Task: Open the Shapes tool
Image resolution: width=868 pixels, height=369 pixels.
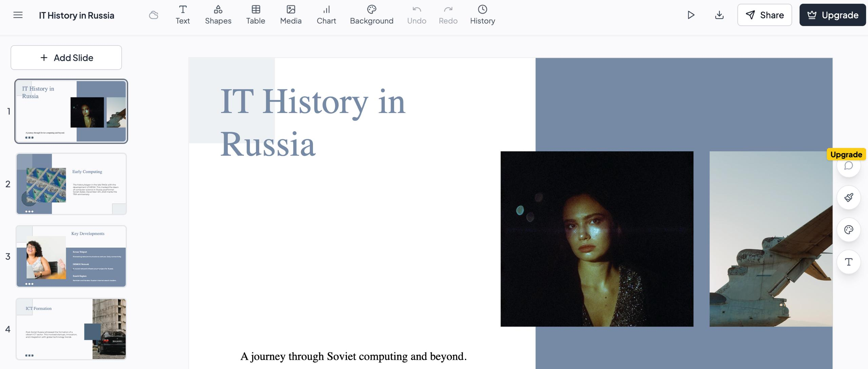Action: coord(218,15)
